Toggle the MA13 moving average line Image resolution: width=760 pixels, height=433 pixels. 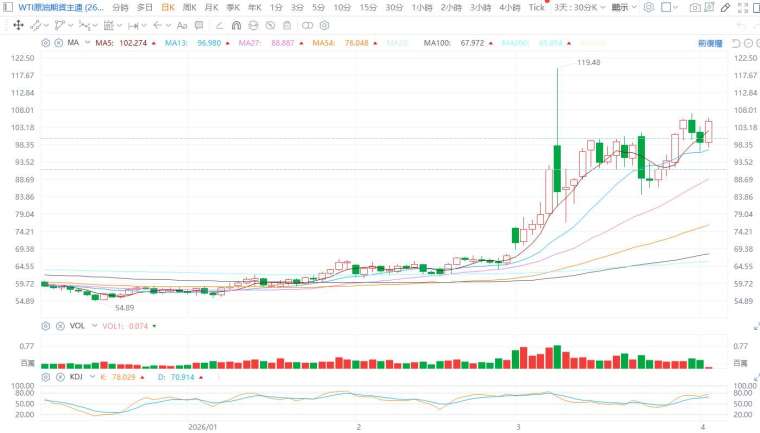[173, 43]
